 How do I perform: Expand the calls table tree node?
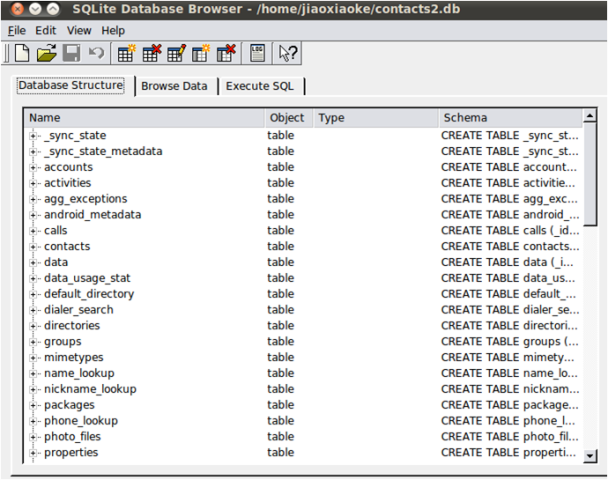pos(34,230)
